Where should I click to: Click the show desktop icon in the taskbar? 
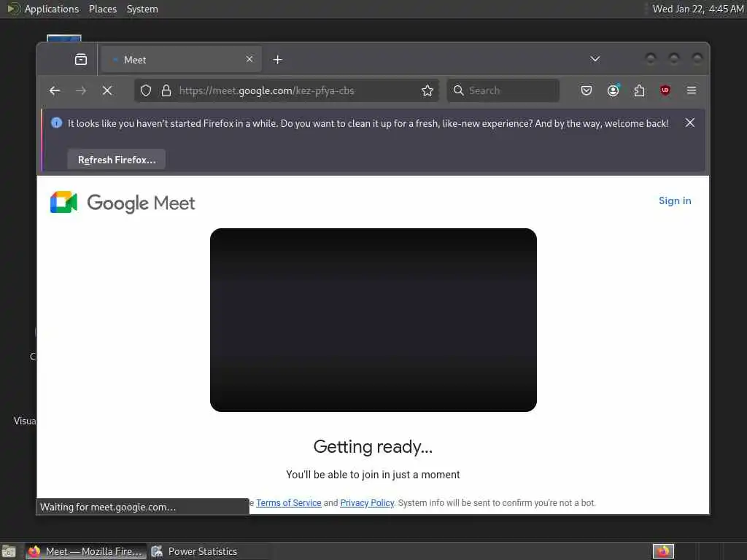[x=9, y=552]
